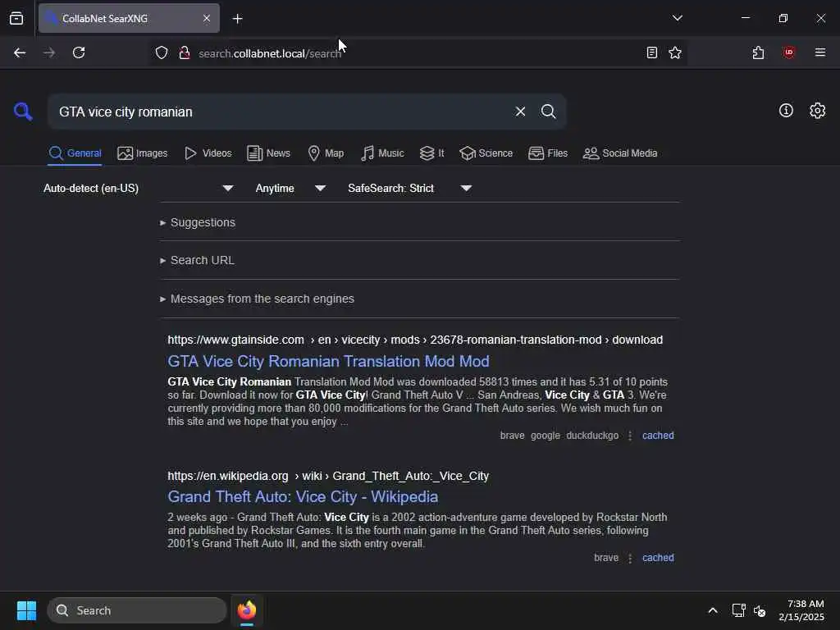Switch to General search category

pos(75,153)
